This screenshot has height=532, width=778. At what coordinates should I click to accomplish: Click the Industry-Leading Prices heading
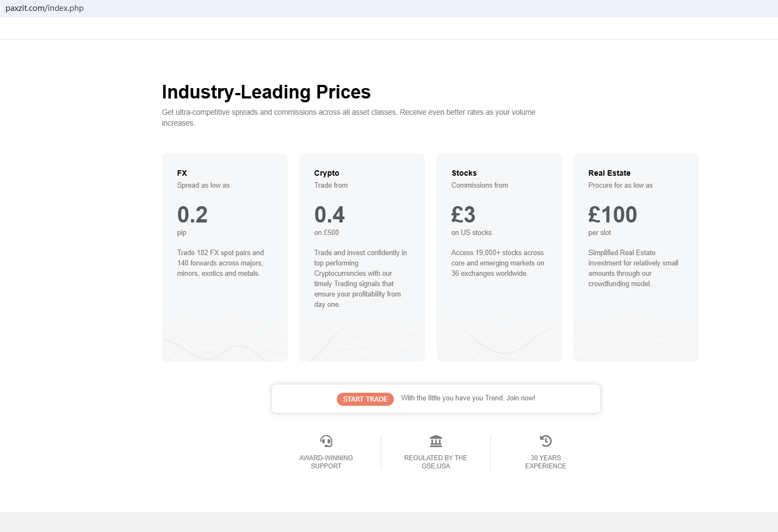(x=266, y=92)
